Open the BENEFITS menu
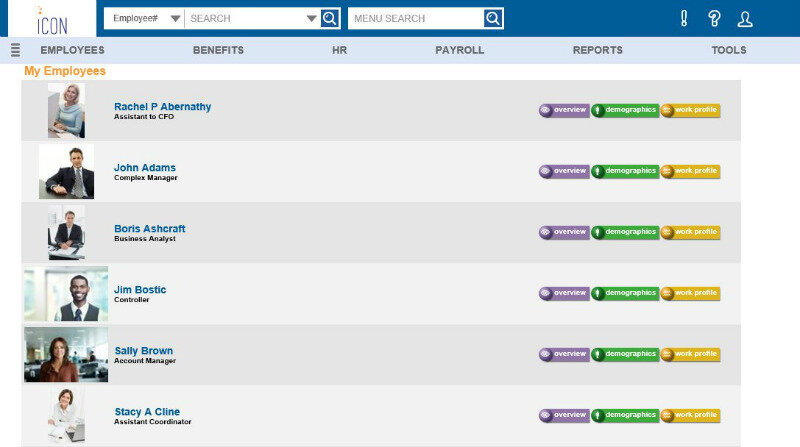The image size is (800, 447). pos(218,50)
